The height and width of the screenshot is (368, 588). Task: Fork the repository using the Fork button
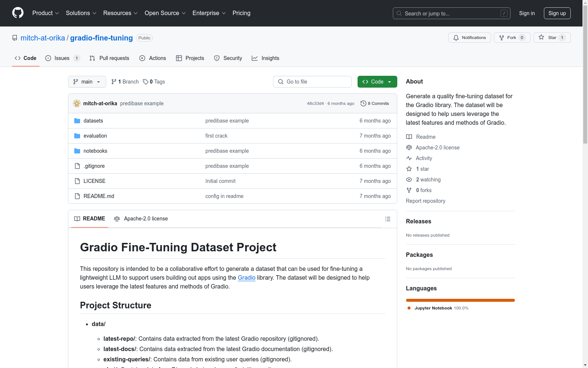point(512,38)
